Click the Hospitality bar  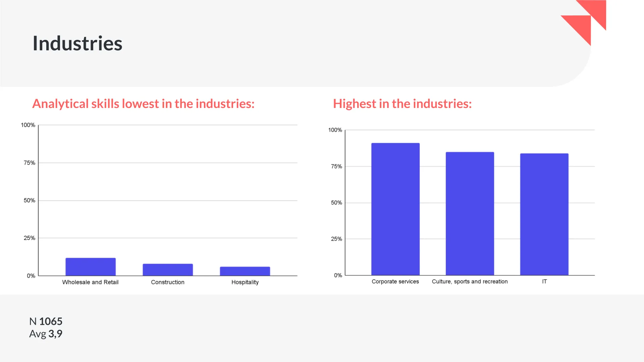[245, 271]
